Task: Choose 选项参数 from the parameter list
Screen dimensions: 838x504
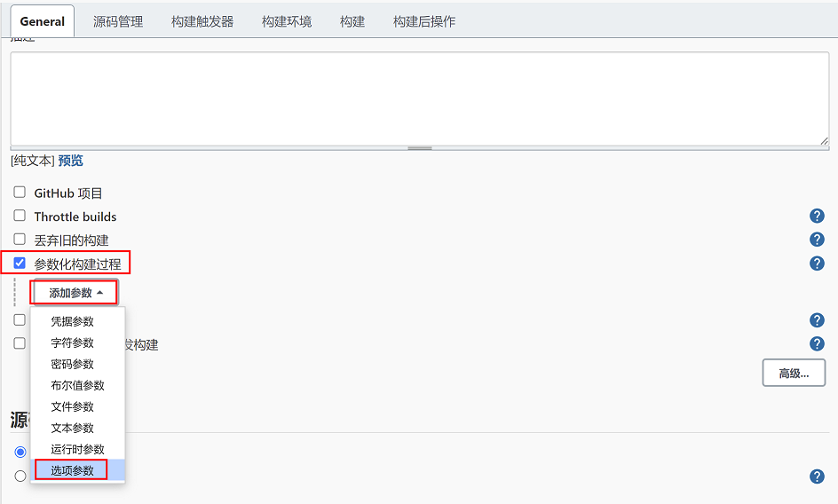Action: 72,470
